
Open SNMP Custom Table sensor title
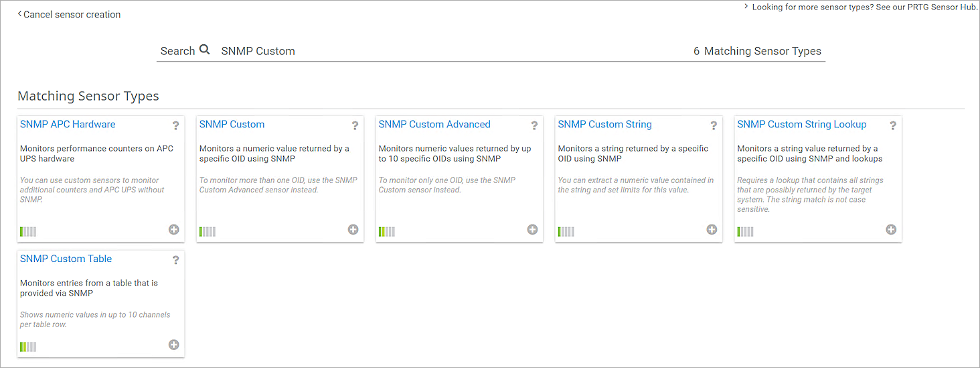point(66,259)
